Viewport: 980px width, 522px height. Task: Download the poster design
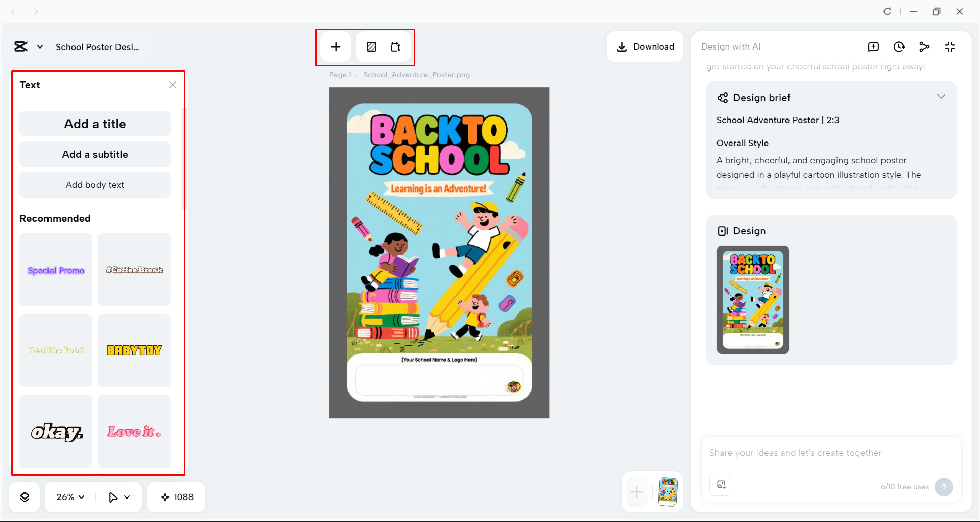coord(644,46)
